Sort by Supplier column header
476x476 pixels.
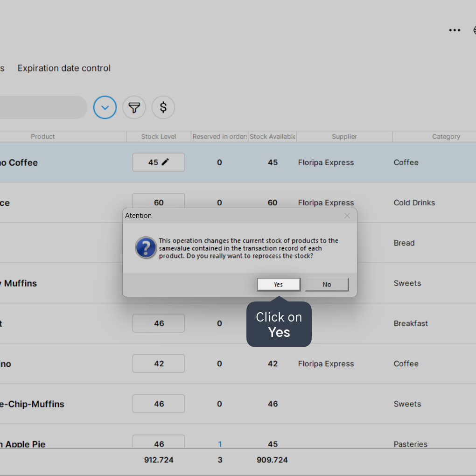coord(344,137)
